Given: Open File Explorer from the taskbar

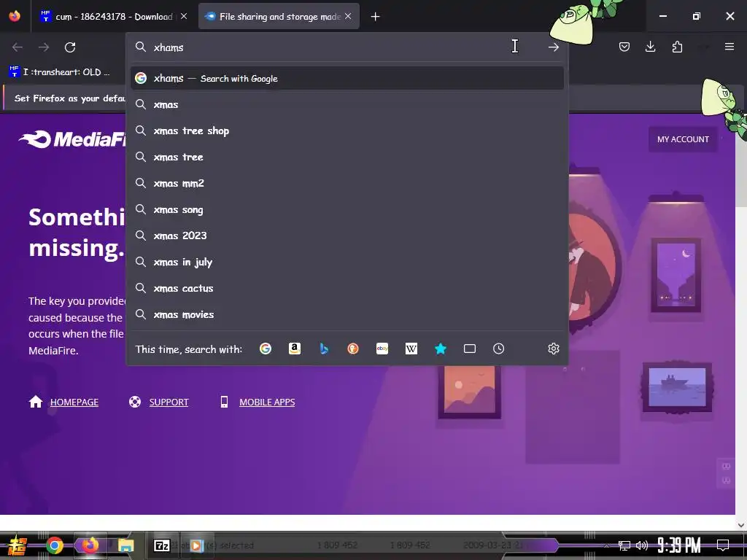Looking at the screenshot, I should coord(125,545).
